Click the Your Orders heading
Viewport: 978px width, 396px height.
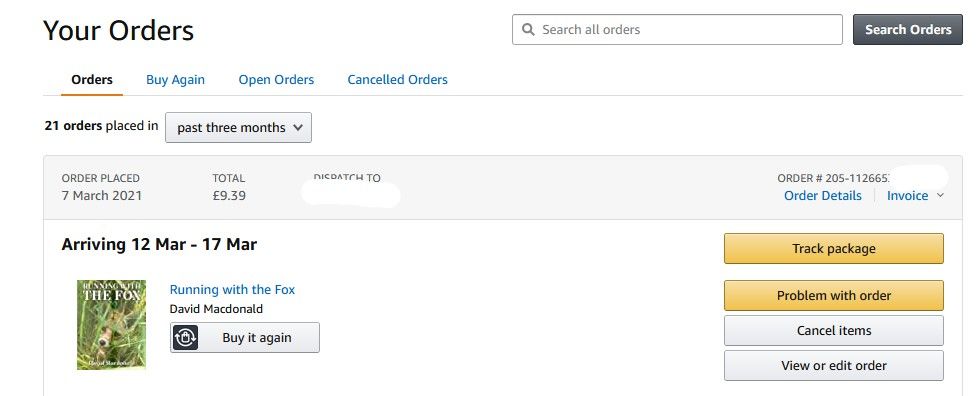coord(119,30)
